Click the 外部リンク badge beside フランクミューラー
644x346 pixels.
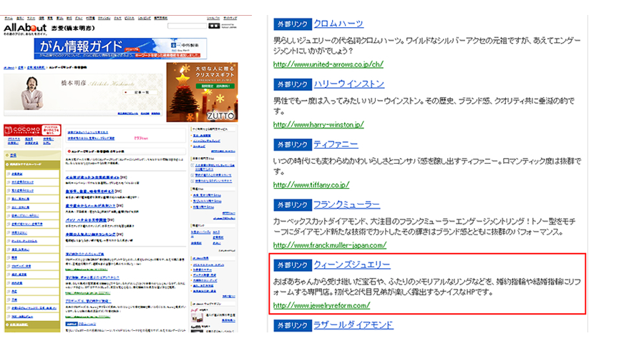(x=293, y=205)
